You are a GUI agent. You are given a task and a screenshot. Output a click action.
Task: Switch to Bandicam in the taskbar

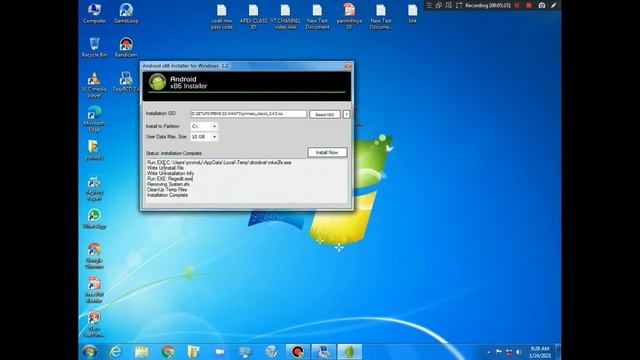[298, 351]
